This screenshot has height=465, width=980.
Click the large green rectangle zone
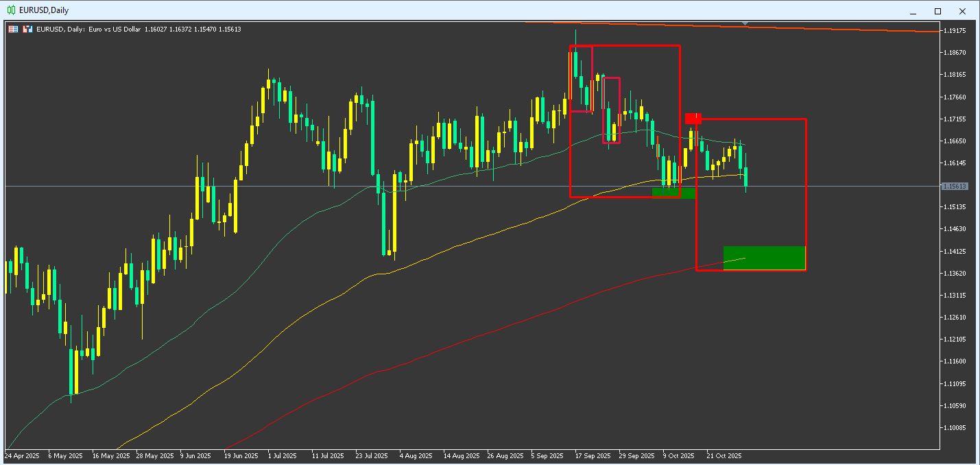pos(764,258)
